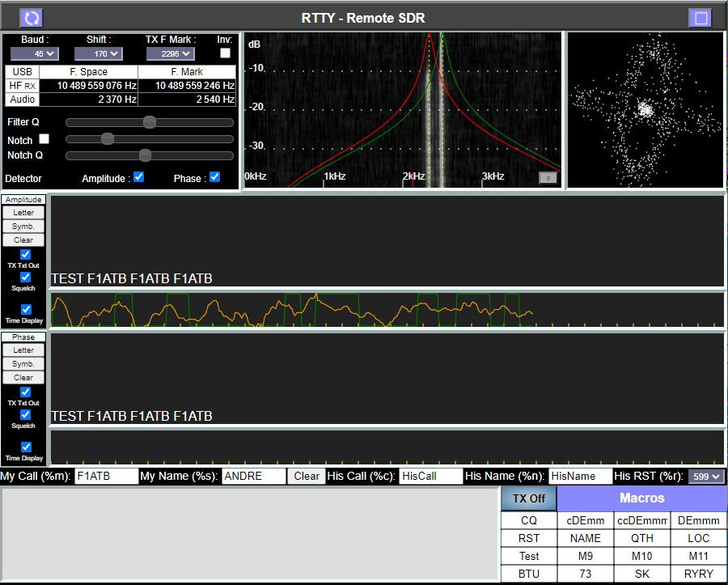The height and width of the screenshot is (585, 728).
Task: Click the Notch Q slider handle
Action: point(146,155)
